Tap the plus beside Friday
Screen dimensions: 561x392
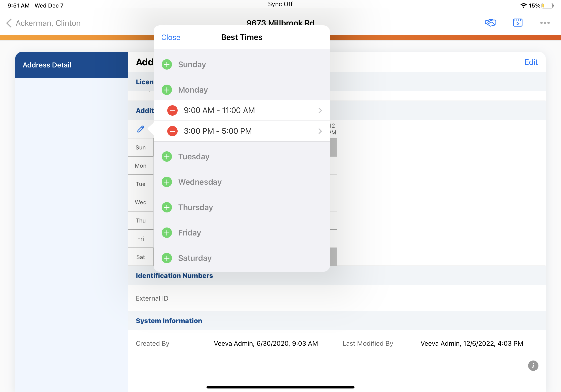(x=167, y=233)
